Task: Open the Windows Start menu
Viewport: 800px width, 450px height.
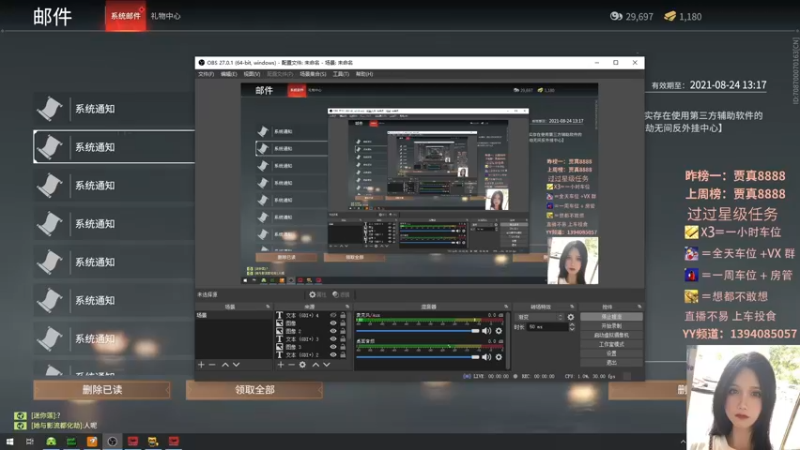Action: tap(10, 441)
